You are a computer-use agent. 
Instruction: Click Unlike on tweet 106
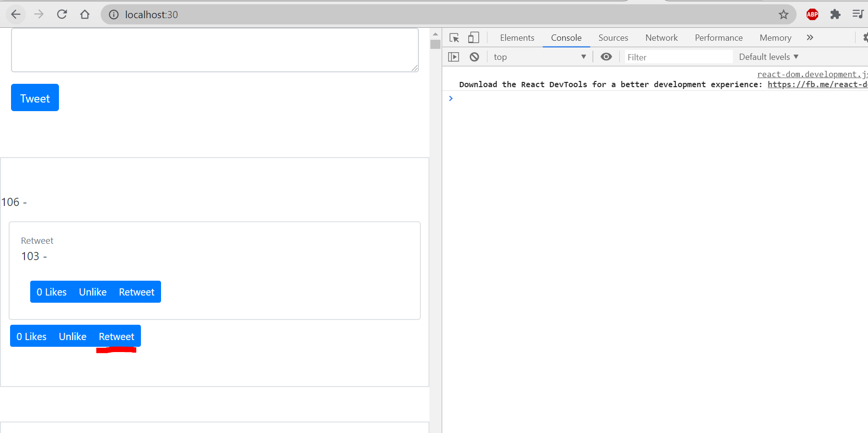coord(72,336)
